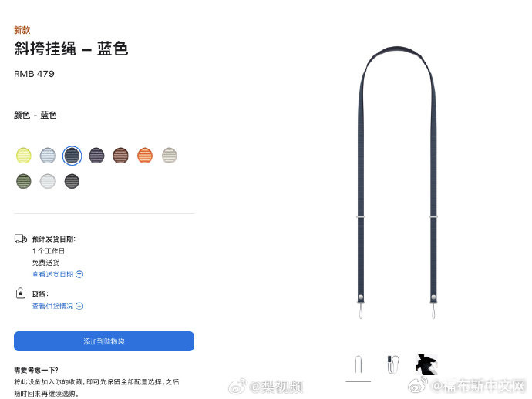Choose the green strap color swatch
The image size is (532, 399).
pos(24,181)
